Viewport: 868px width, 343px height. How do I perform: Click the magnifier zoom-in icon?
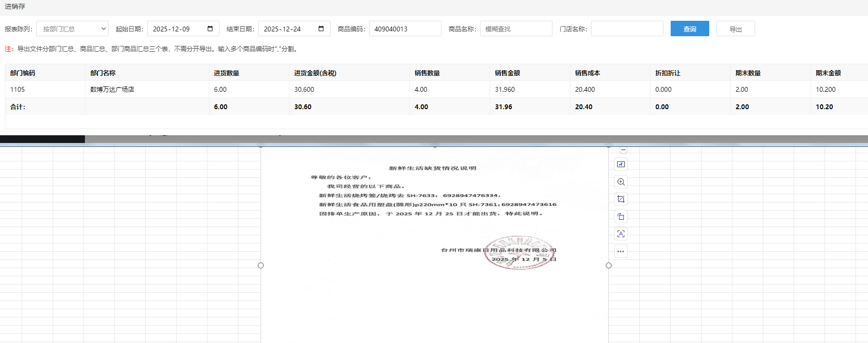[621, 182]
